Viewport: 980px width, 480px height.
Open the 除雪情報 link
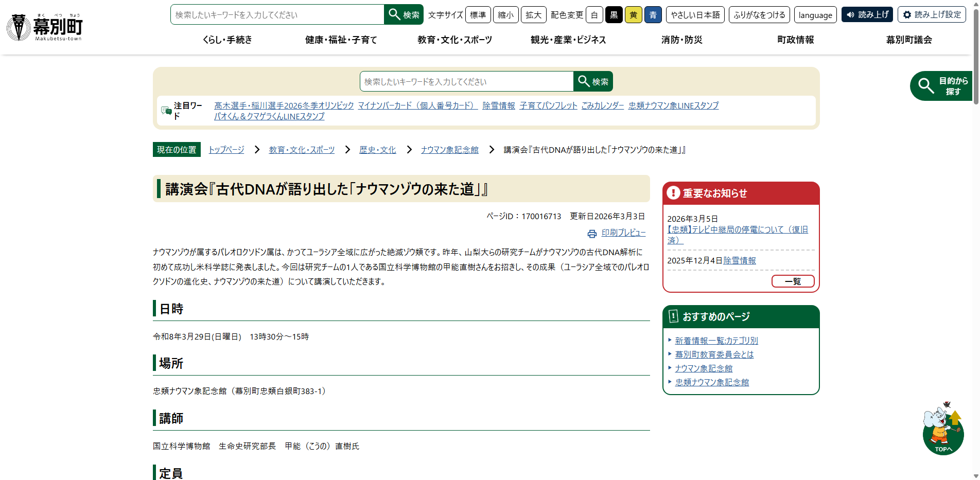tap(498, 105)
